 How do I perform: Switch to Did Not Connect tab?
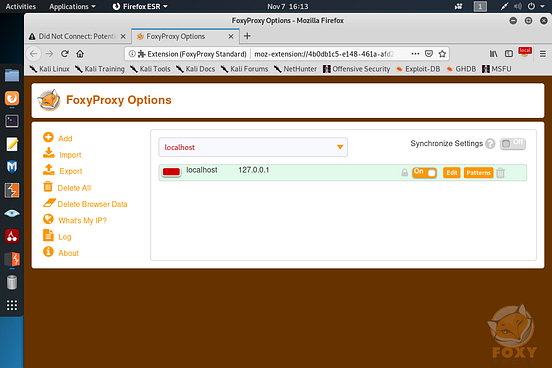(77, 36)
